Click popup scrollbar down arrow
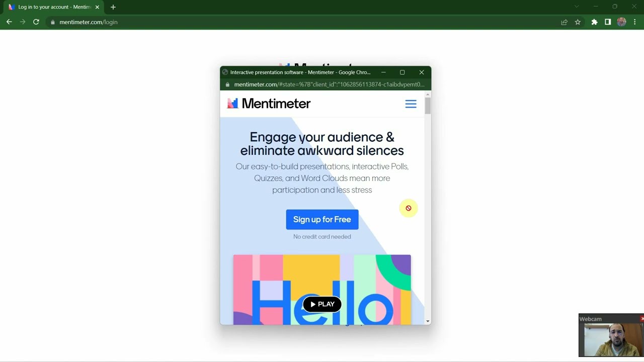This screenshot has height=362, width=644. click(428, 321)
